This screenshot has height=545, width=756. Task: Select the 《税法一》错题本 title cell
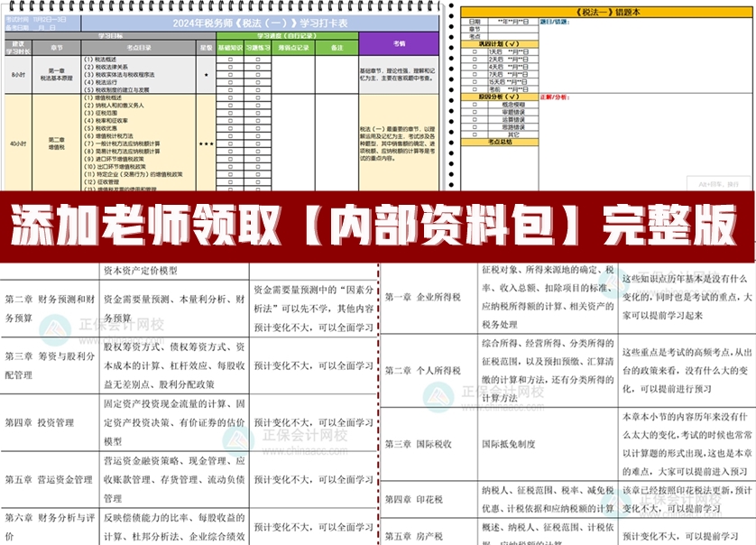tap(607, 12)
